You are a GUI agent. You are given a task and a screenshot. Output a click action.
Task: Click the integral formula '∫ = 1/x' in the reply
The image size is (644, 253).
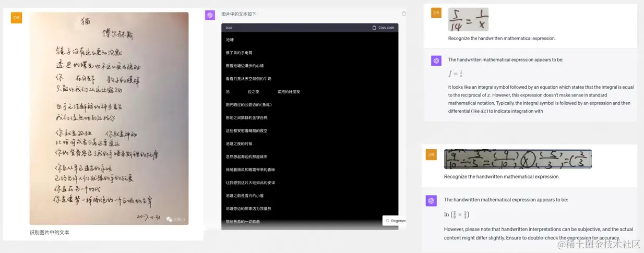(456, 74)
